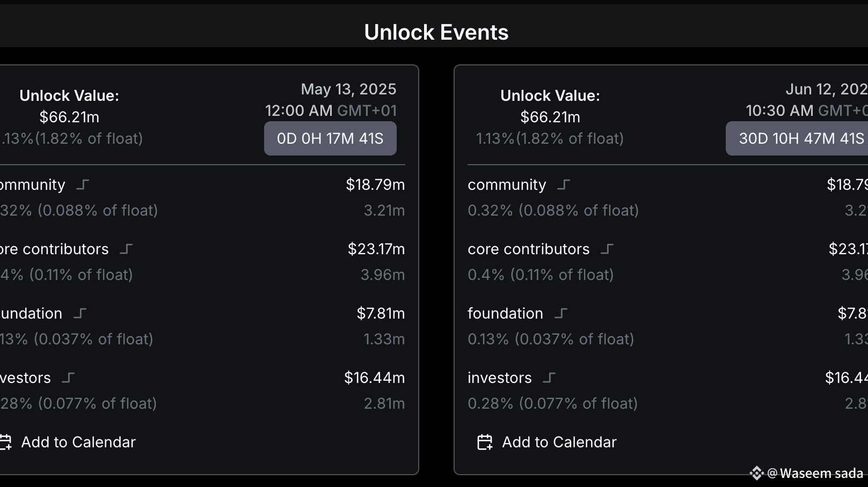Click the calendar icon in the Jun 12 card
Screen dimensions: 868x487
click(x=485, y=442)
